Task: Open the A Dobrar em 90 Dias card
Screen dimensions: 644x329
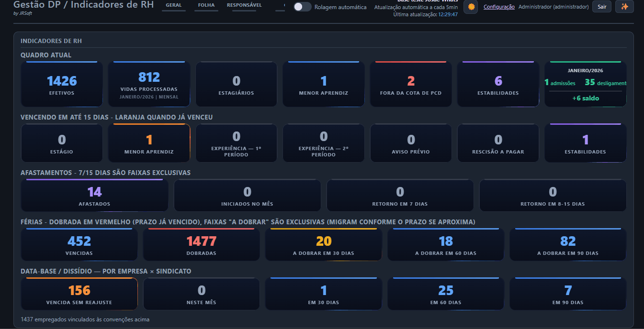Action: [x=568, y=244]
